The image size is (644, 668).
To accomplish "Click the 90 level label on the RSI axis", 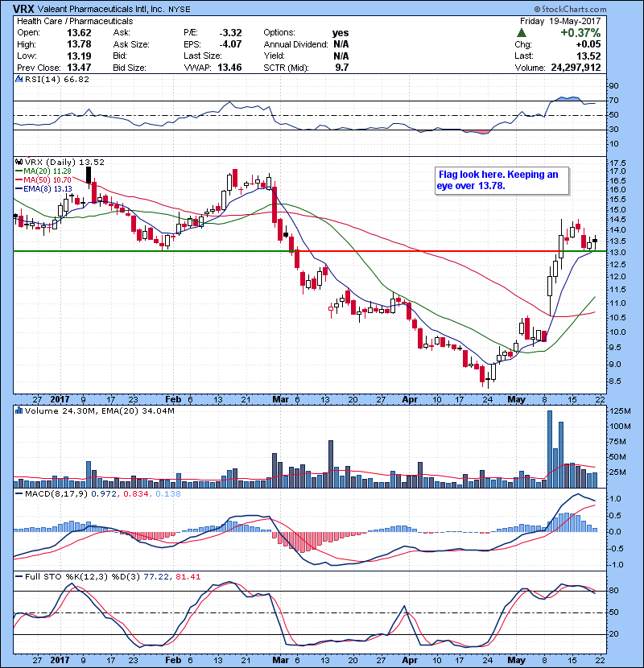I will tap(614, 86).
